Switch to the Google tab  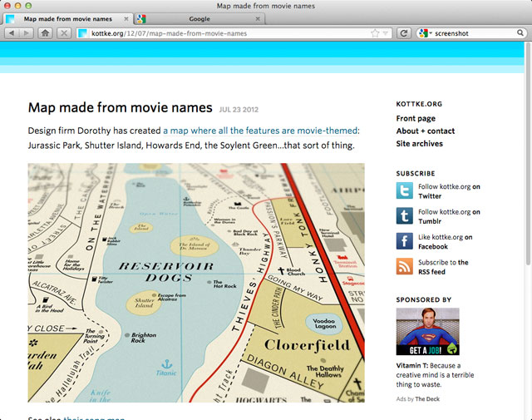coord(199,17)
